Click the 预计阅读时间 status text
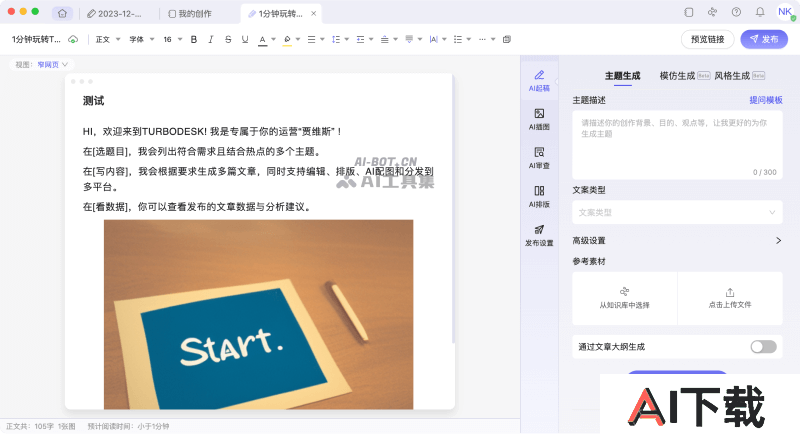 coord(128,426)
